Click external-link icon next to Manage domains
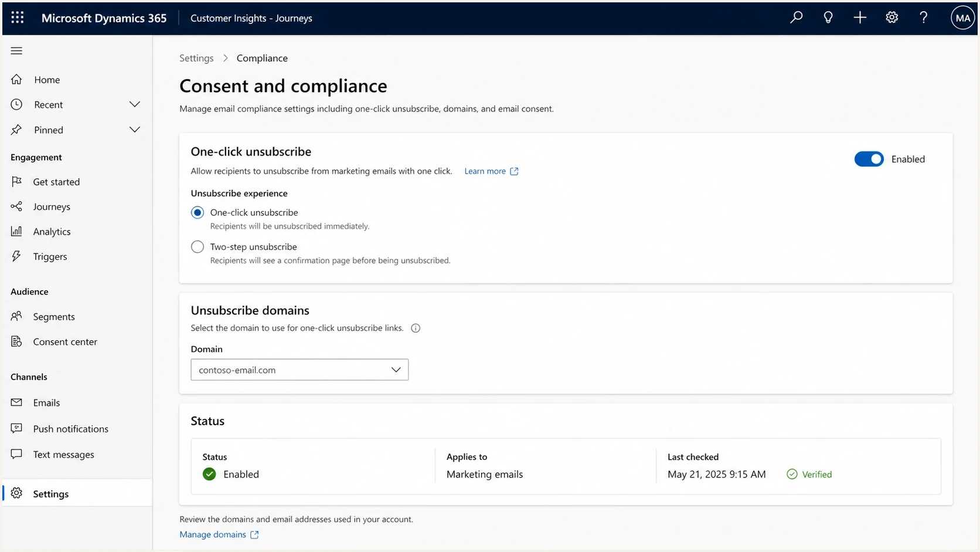This screenshot has height=552, width=980. [254, 534]
